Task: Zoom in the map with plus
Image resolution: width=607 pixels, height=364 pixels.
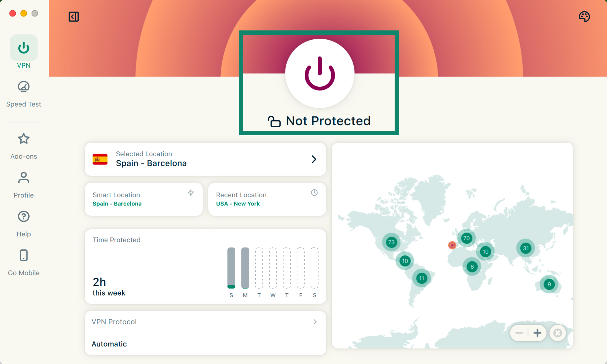Action: pos(537,333)
